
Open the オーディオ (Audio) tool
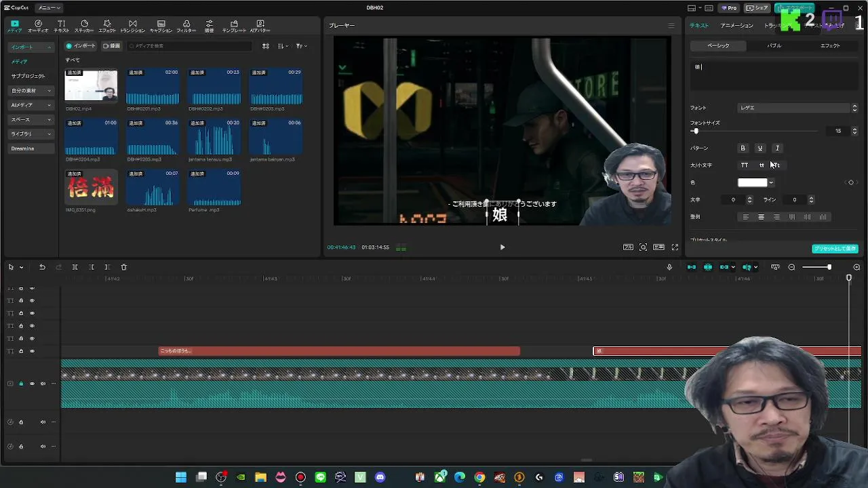click(x=38, y=26)
